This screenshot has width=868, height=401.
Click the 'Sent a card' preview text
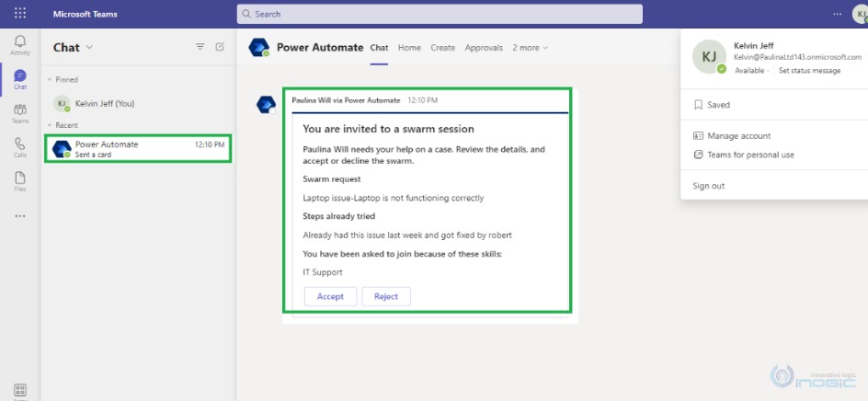93,155
